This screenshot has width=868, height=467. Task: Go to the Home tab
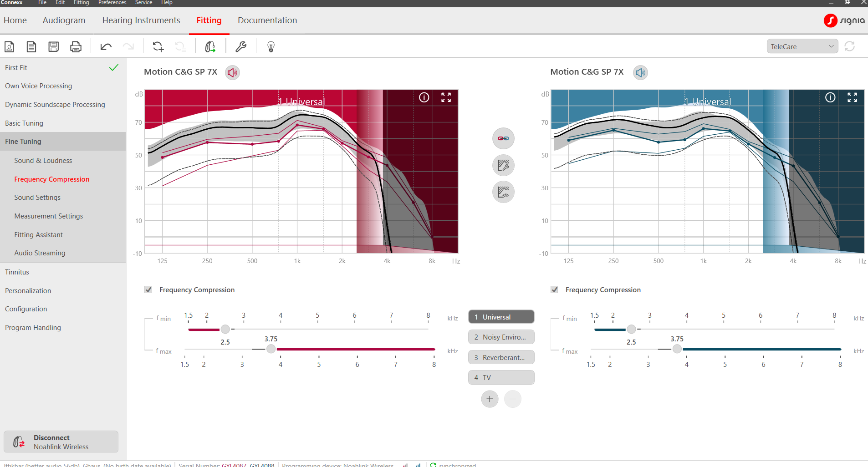click(x=15, y=20)
